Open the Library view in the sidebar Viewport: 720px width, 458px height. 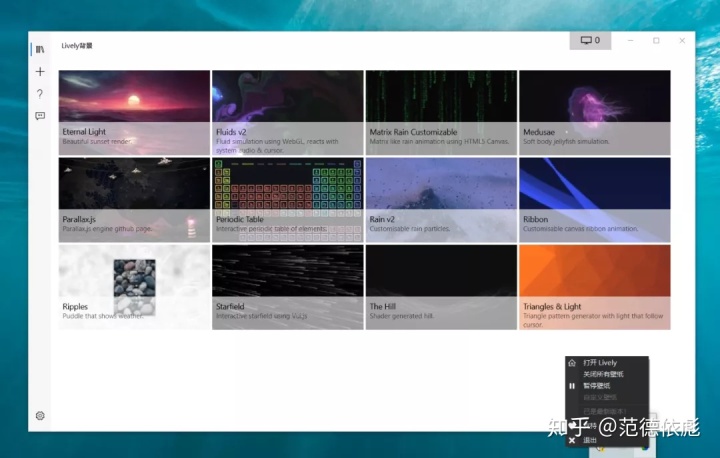(40, 49)
